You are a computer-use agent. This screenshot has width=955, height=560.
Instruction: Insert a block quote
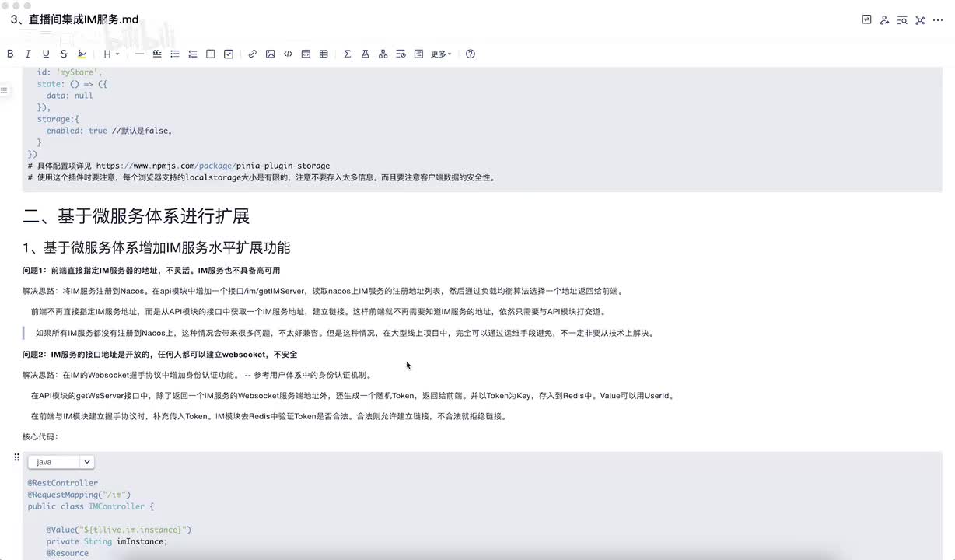pyautogui.click(x=157, y=54)
